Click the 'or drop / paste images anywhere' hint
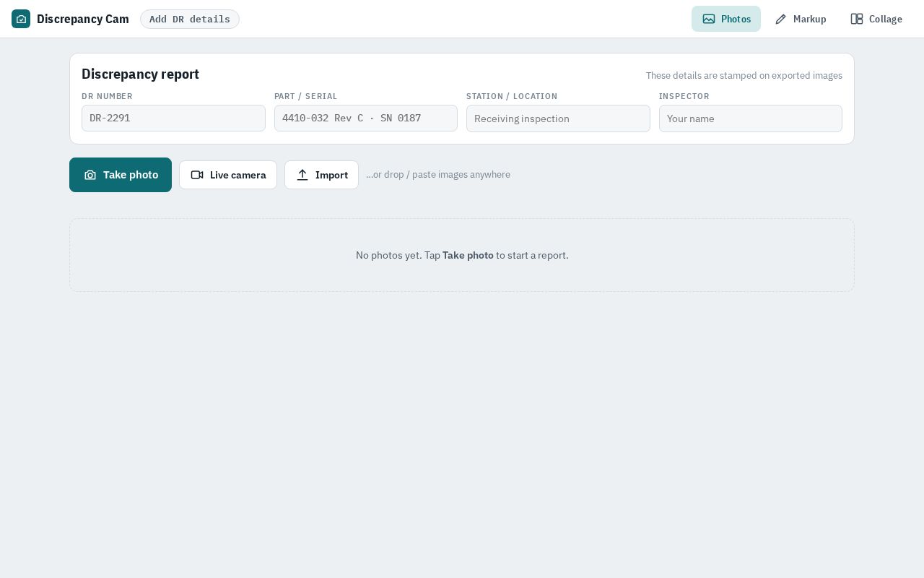 click(438, 175)
